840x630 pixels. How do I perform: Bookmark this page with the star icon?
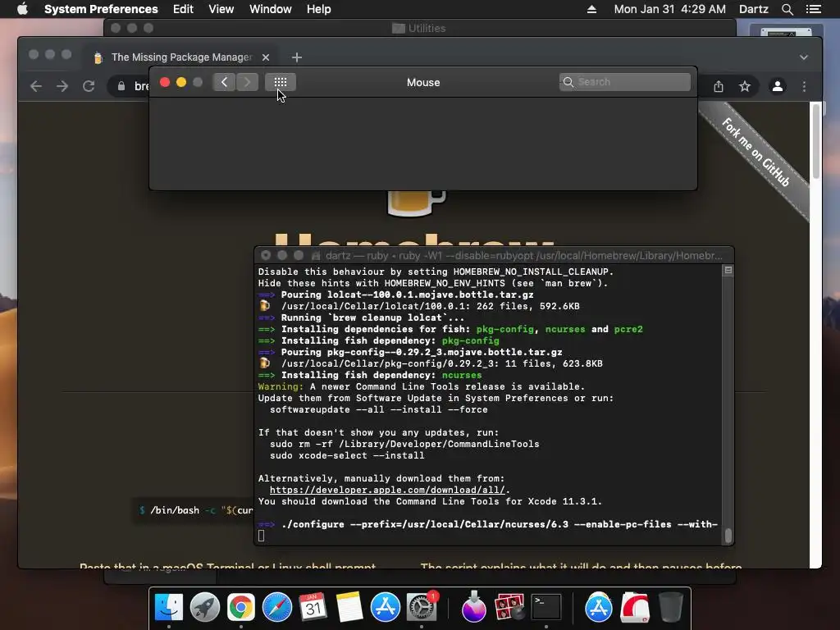click(745, 86)
